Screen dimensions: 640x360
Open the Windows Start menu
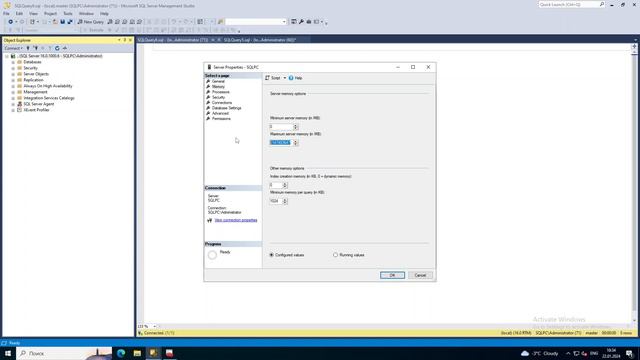8,353
